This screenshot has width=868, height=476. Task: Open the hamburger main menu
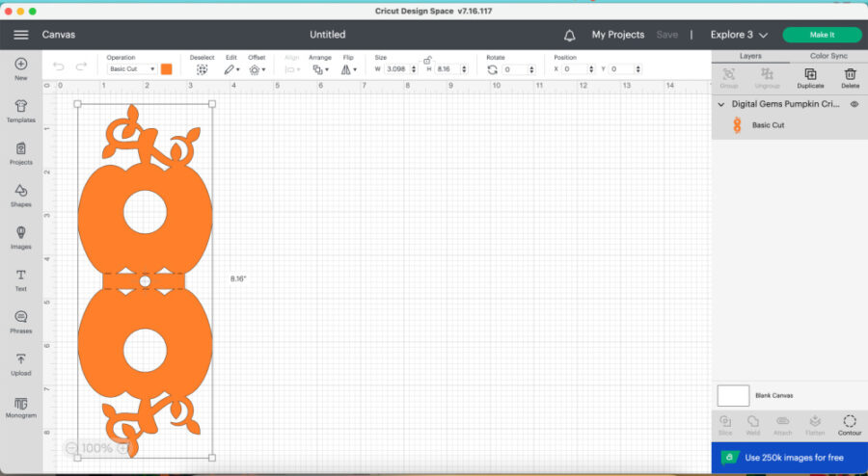(x=21, y=35)
